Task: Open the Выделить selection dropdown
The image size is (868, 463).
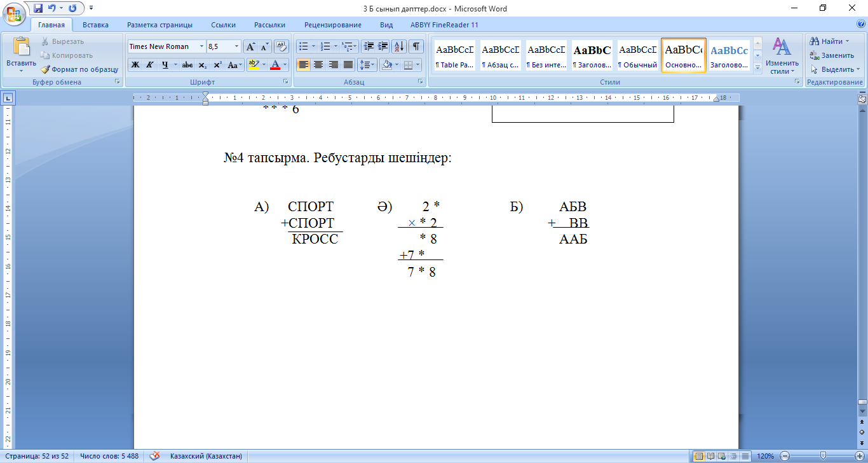Action: tap(834, 69)
